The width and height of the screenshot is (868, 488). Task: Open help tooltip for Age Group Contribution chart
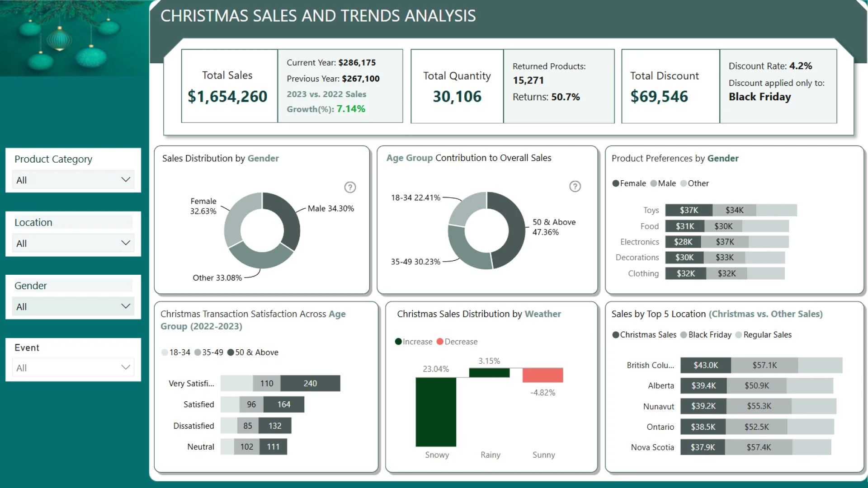575,186
